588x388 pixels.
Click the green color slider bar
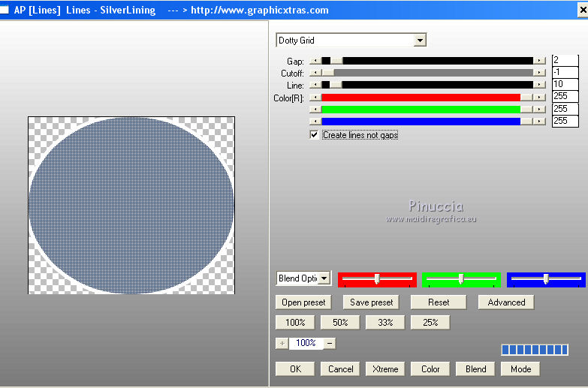point(427,110)
